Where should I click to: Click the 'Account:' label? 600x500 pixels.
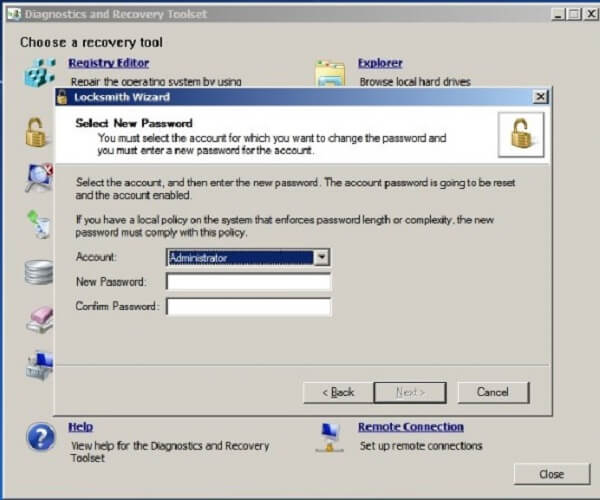point(96,257)
